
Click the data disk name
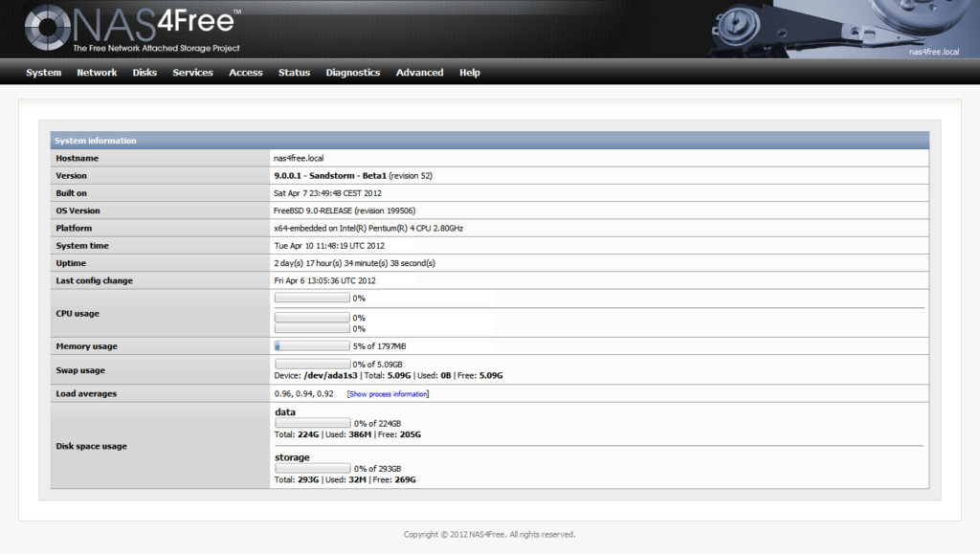285,412
